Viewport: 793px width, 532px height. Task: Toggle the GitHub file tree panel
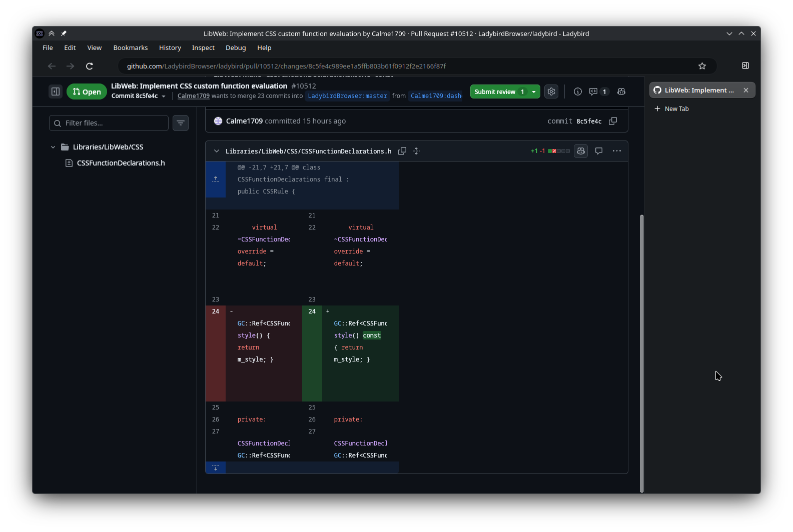56,91
